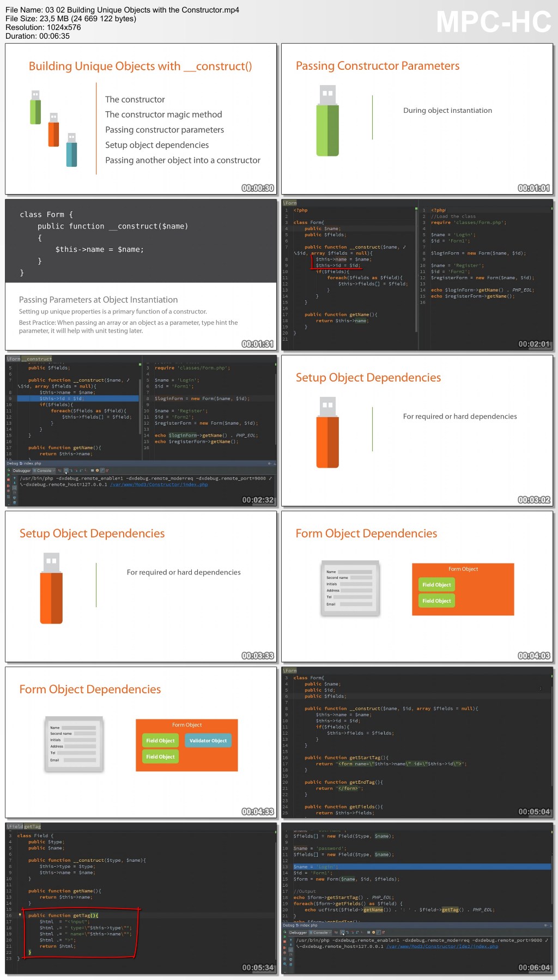Click the large green USB stick at 00:01:01
This screenshot has height=980, width=558.
point(327,120)
